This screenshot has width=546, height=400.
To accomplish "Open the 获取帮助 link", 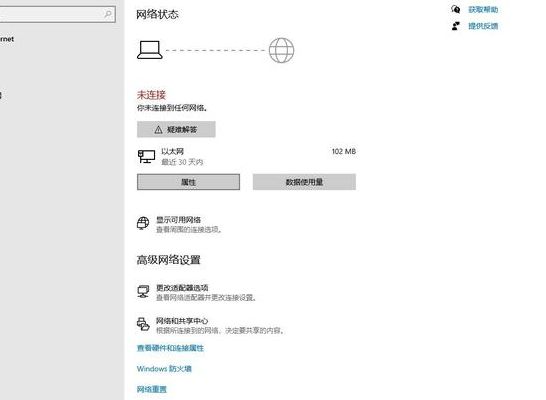I will click(x=483, y=9).
